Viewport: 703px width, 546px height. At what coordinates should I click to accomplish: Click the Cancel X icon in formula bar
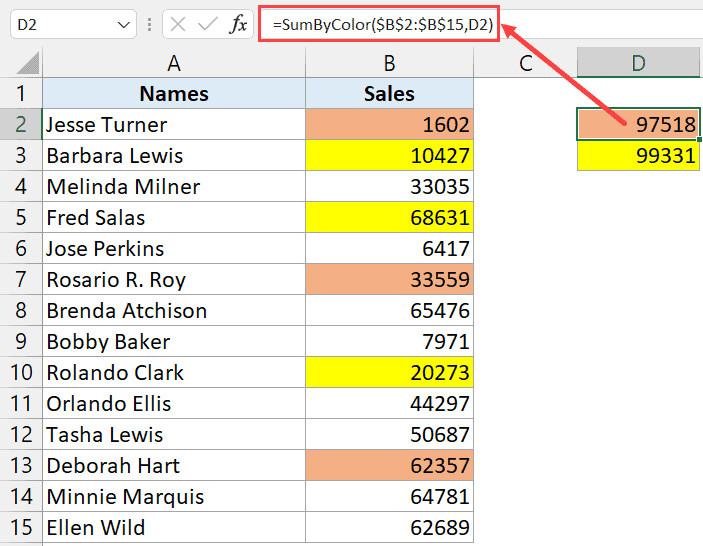click(178, 25)
